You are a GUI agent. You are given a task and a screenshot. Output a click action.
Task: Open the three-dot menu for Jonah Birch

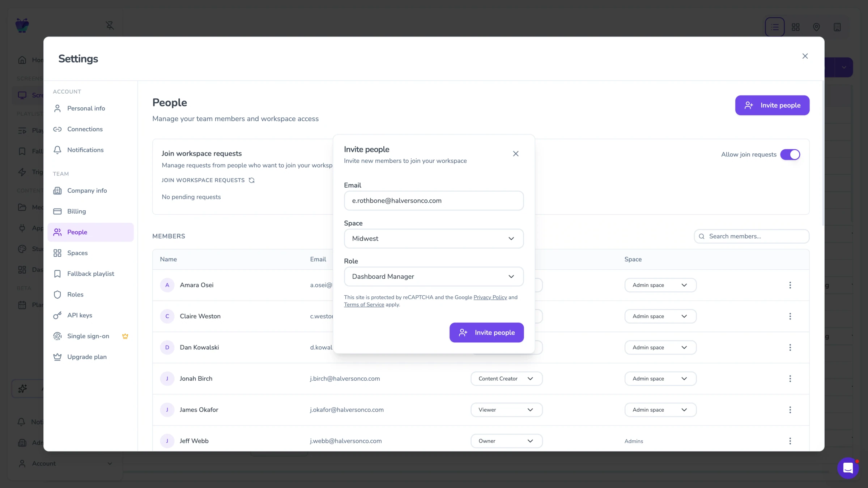pos(790,378)
